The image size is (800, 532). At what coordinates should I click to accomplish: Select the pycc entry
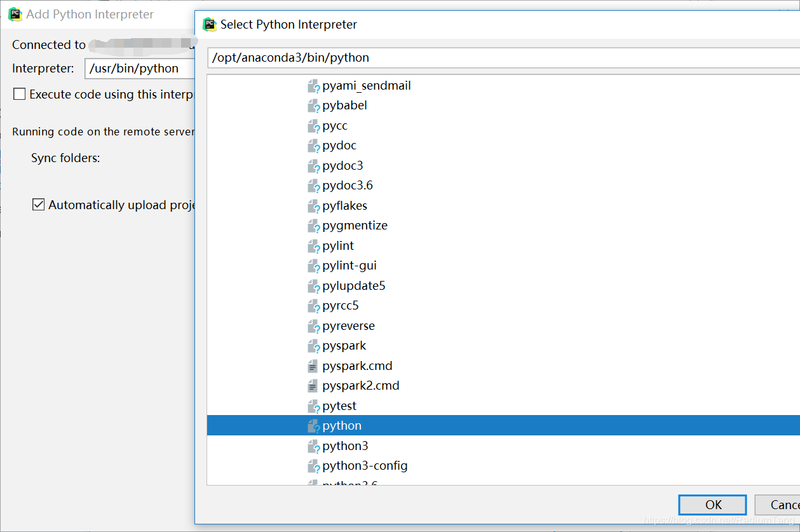pyautogui.click(x=335, y=126)
